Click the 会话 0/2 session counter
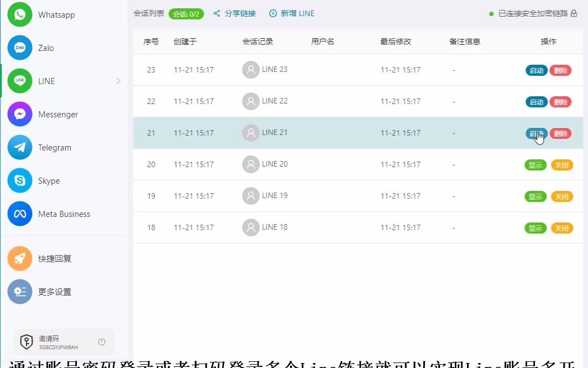Screen dimensions: 588x368 (x=186, y=14)
